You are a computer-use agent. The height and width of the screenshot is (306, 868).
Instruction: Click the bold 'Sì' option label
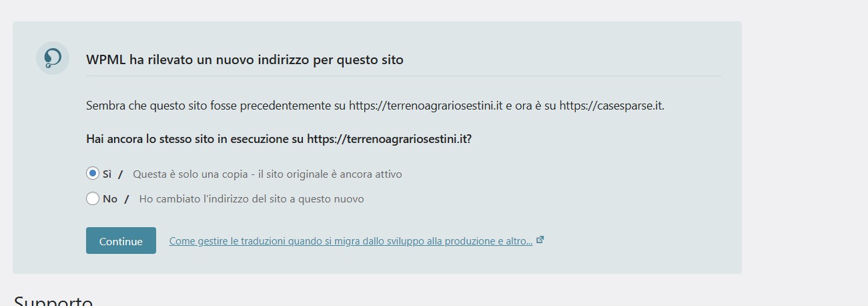pos(107,174)
